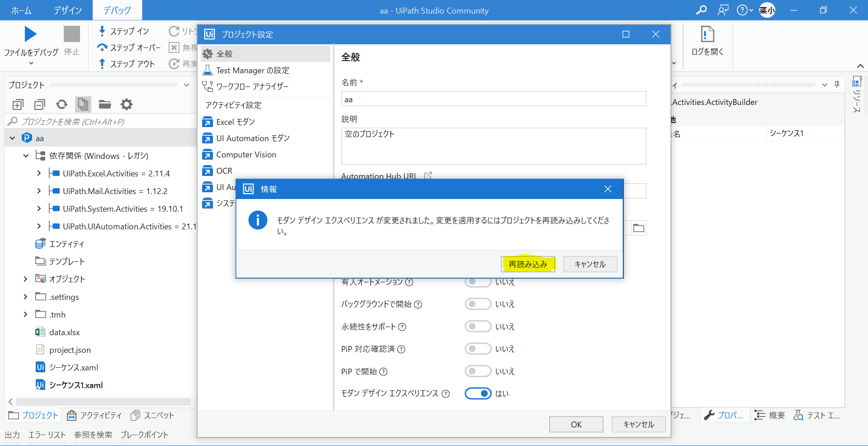Open project folder via File Explorer icon
Screen dimensions: 868x446
[105, 104]
